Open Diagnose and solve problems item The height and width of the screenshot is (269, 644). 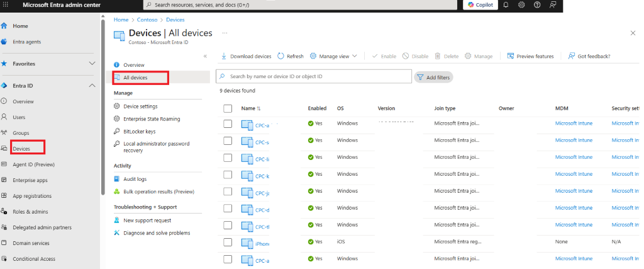pyautogui.click(x=157, y=233)
